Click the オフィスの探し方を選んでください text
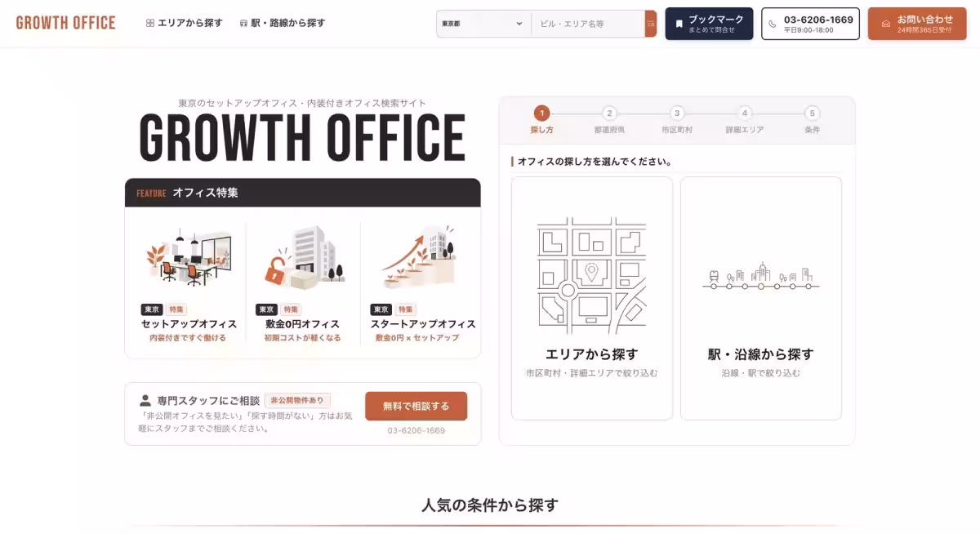980x534 pixels. (595, 162)
